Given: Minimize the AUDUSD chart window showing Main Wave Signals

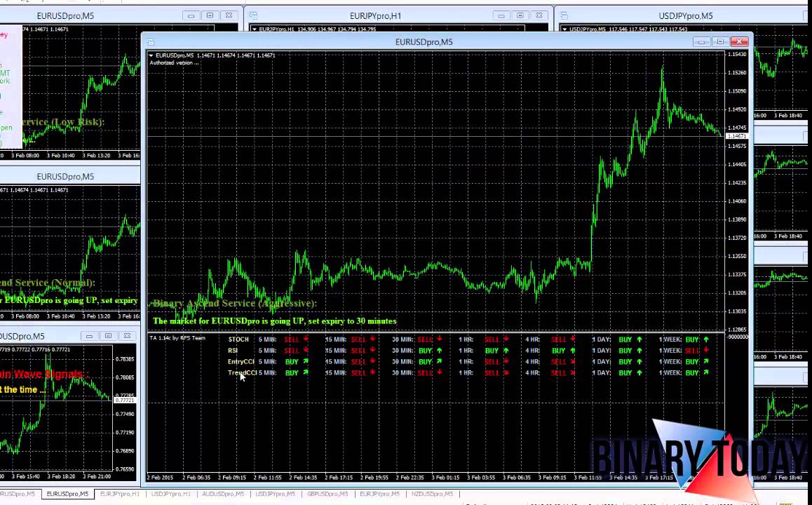Looking at the screenshot, I should pyautogui.click(x=89, y=336).
